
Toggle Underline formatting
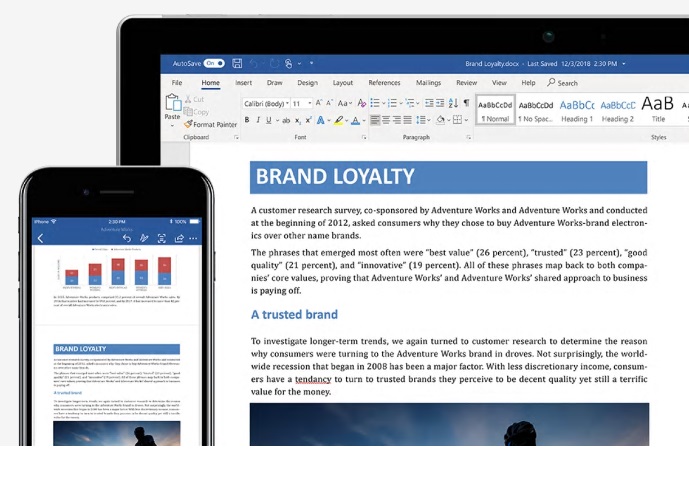click(x=268, y=120)
